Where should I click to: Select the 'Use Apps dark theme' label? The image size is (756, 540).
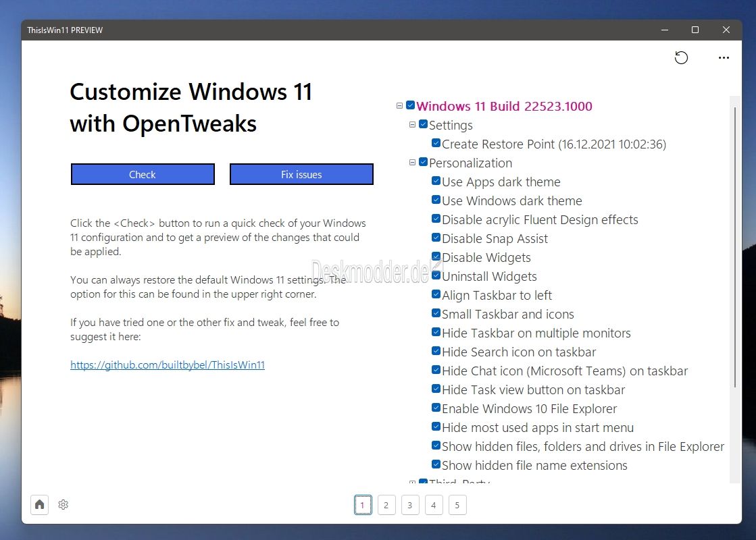click(501, 182)
